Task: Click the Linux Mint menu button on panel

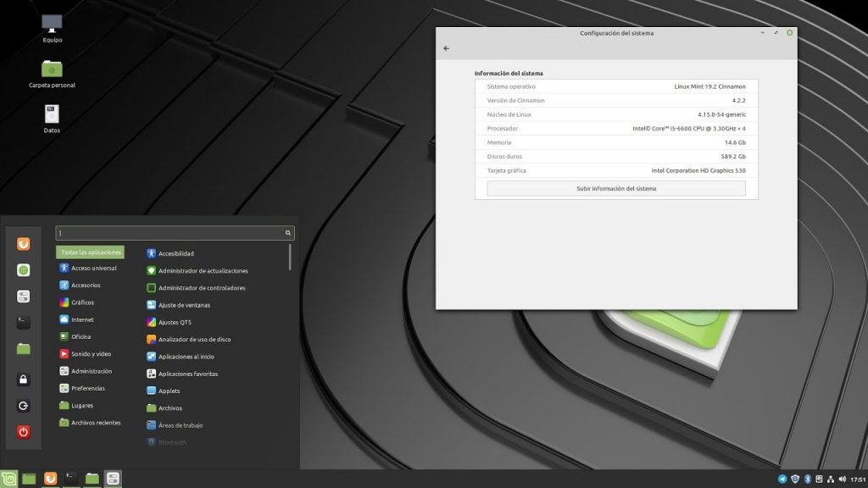Action: click(x=8, y=479)
